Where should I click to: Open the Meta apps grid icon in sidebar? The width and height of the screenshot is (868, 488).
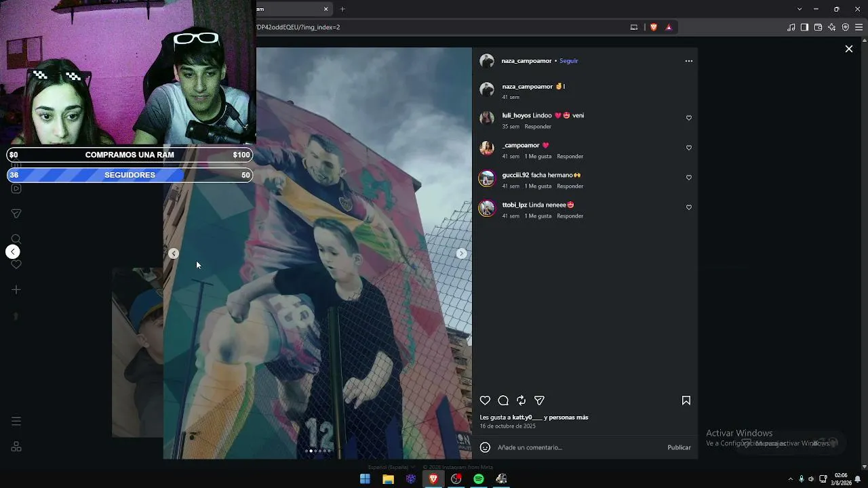pyautogui.click(x=16, y=447)
